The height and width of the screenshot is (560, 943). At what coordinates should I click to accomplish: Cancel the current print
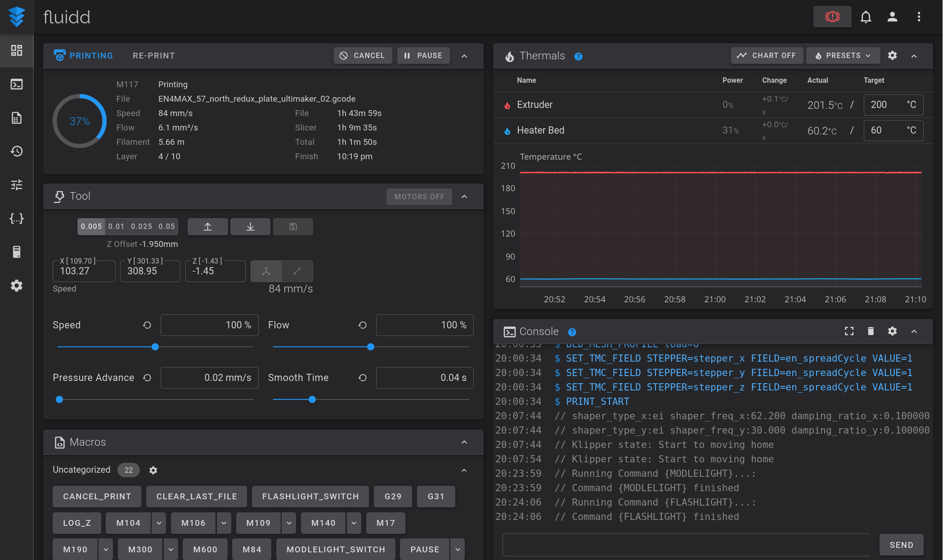point(363,55)
